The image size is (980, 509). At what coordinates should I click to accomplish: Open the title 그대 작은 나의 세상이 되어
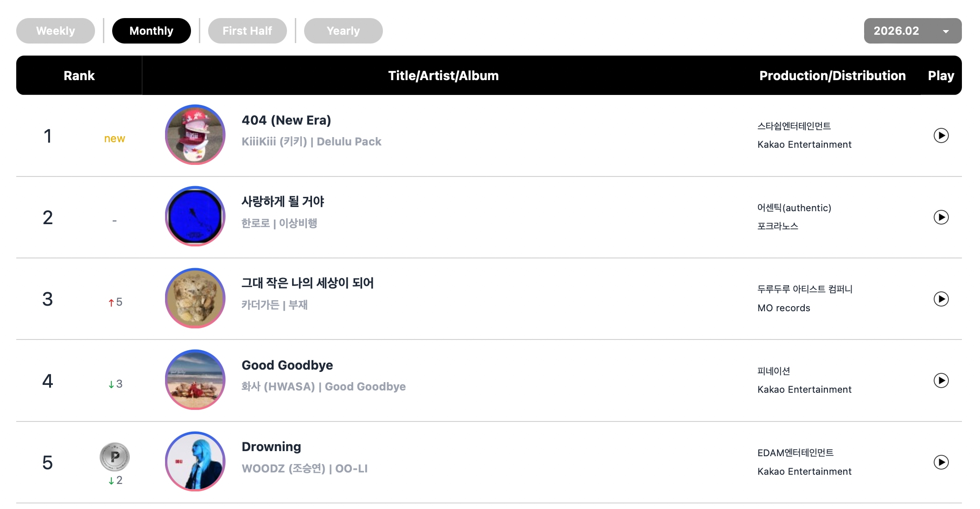[x=307, y=283]
